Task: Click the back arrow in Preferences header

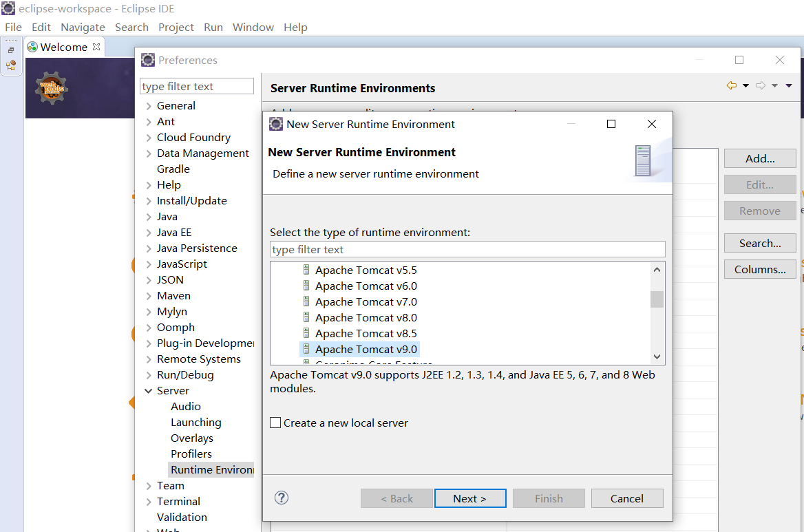Action: tap(732, 85)
